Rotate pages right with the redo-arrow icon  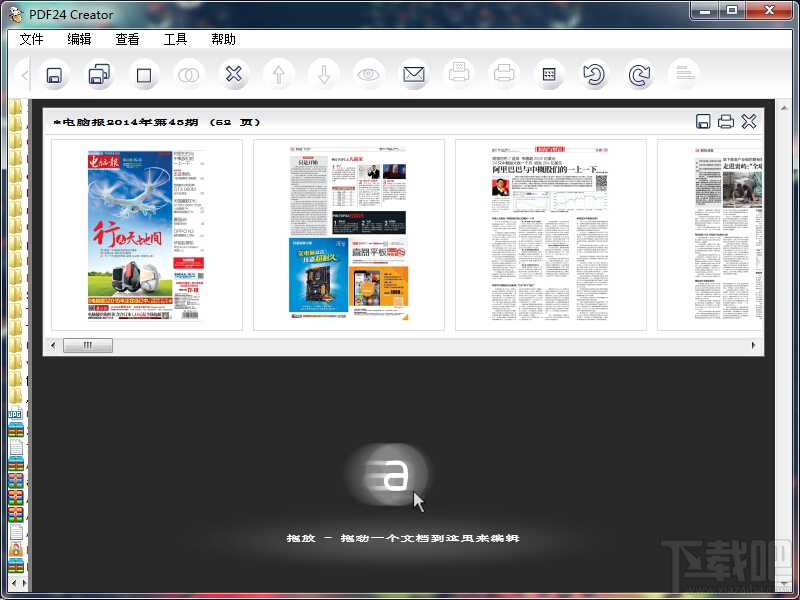pyautogui.click(x=639, y=74)
